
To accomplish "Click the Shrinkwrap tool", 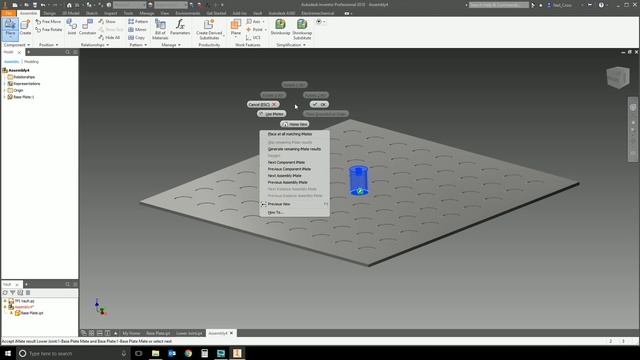I will point(280,27).
